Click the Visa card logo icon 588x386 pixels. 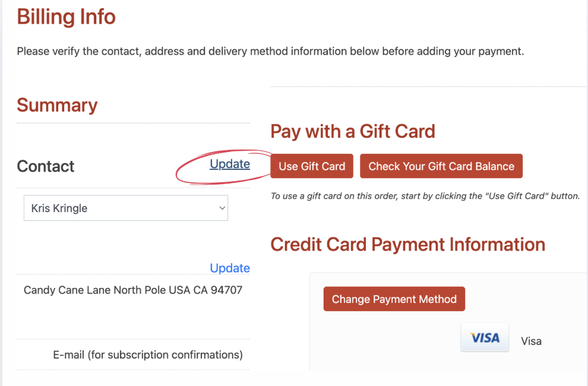[x=485, y=337]
